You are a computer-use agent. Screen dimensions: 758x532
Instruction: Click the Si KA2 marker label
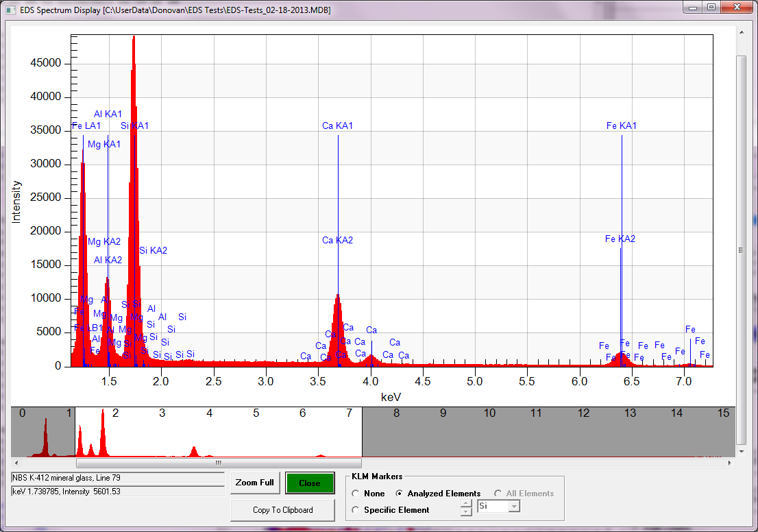click(x=153, y=251)
